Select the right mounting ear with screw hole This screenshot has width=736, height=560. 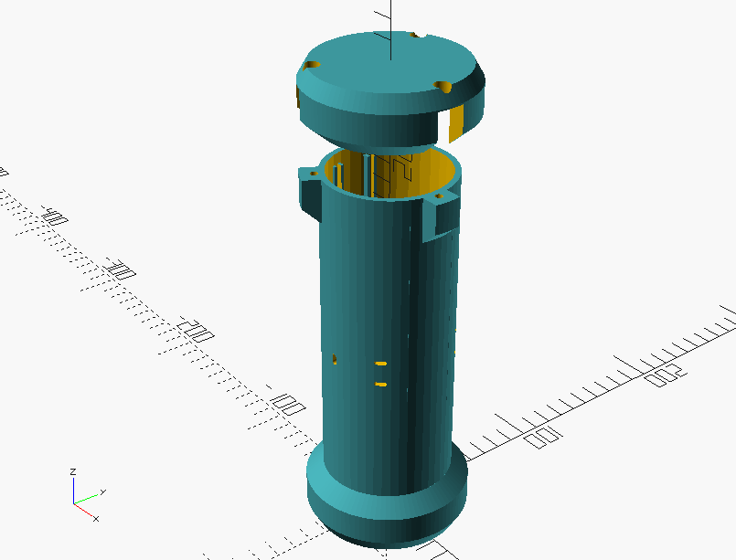tap(442, 214)
